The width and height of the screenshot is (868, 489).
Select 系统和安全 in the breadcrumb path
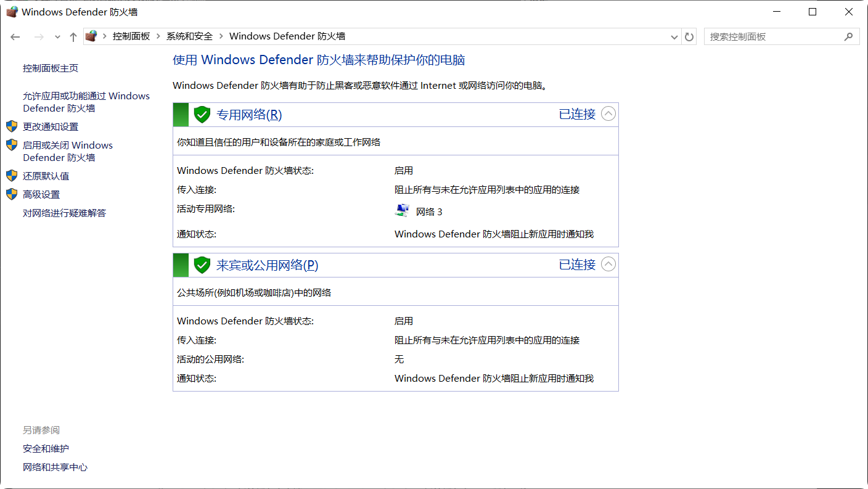189,36
